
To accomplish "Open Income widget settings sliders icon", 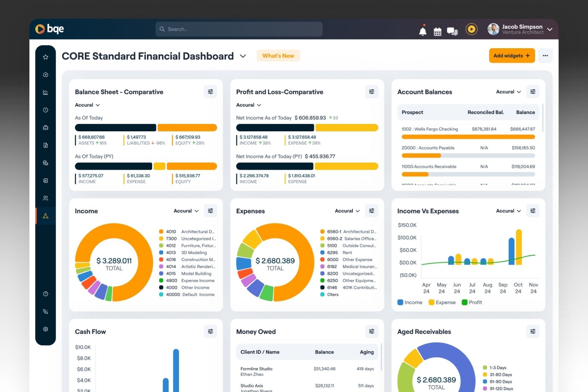I will pos(211,211).
